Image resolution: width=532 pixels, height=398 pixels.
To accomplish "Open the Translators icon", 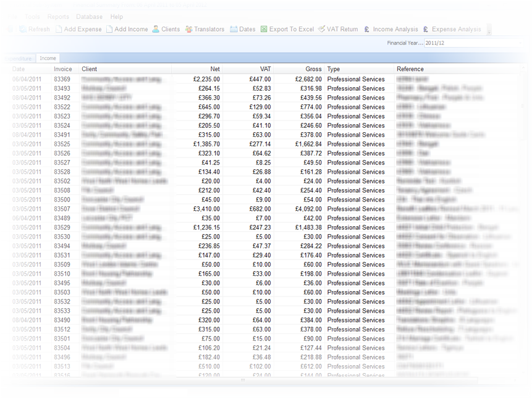I will 189,29.
